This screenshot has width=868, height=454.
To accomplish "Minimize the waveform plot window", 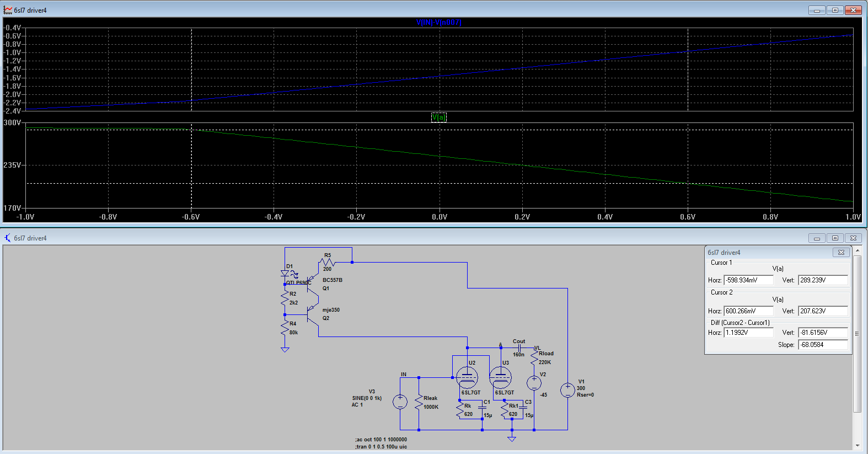I will point(817,10).
